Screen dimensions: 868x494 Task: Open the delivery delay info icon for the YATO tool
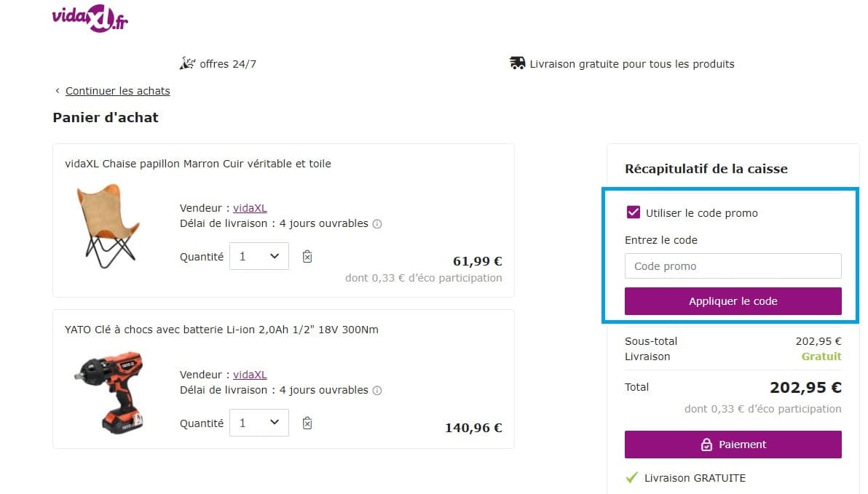tap(377, 391)
